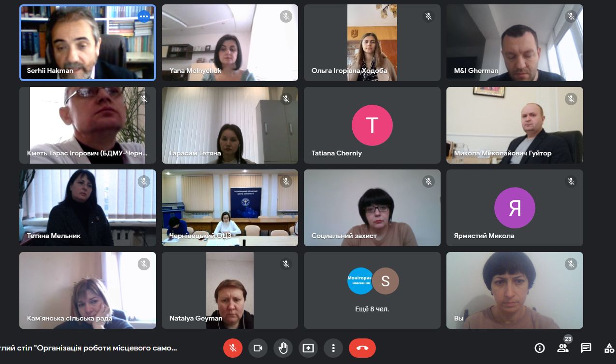Open the chat messages icon
Image resolution: width=616 pixels, height=364 pixels.
point(586,348)
